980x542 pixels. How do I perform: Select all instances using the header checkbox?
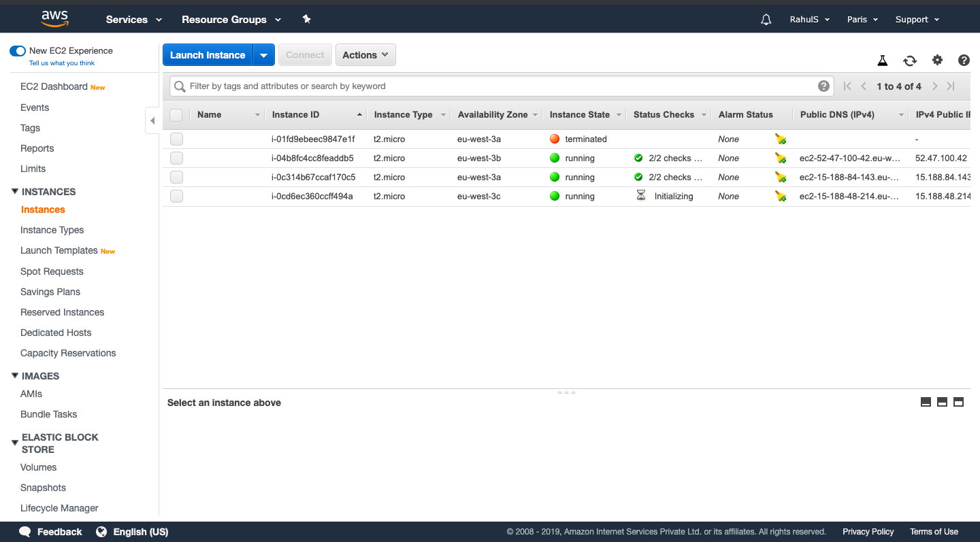point(176,114)
